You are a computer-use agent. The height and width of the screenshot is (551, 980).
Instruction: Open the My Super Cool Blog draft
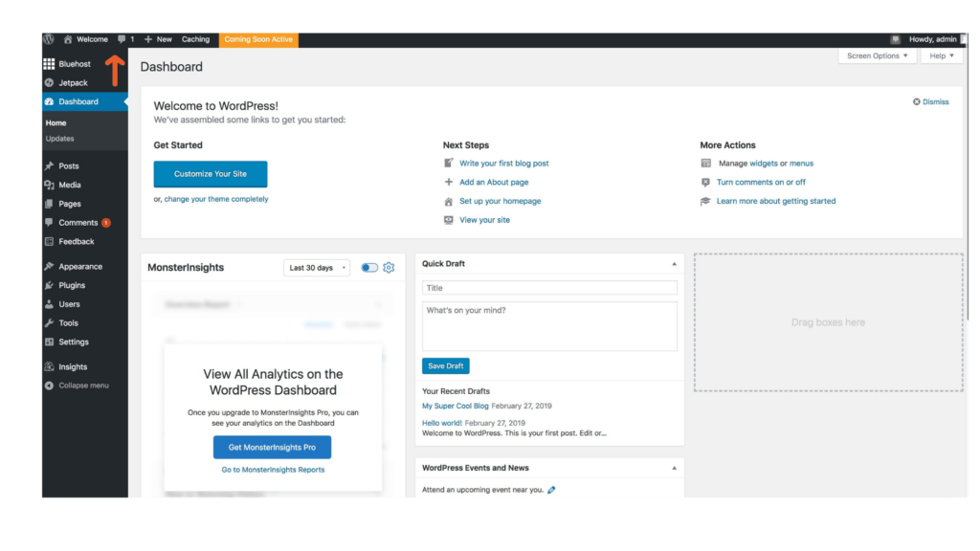455,406
